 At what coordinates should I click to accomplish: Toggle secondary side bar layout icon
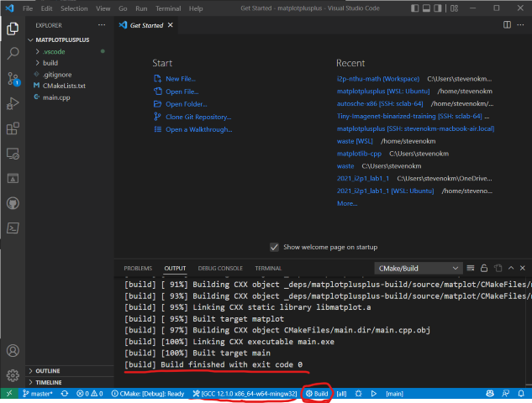click(438, 8)
